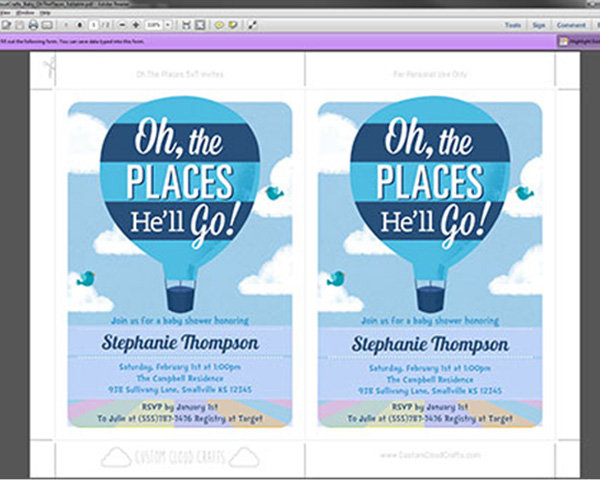Click Stephanie Thompson name field on right invite
600x480 pixels.
[430, 343]
